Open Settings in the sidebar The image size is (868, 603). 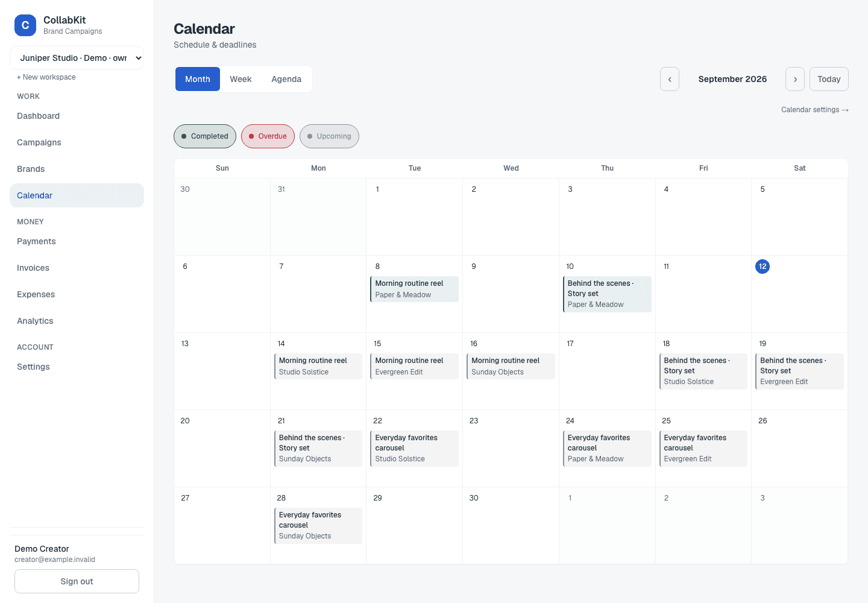[x=77, y=367]
